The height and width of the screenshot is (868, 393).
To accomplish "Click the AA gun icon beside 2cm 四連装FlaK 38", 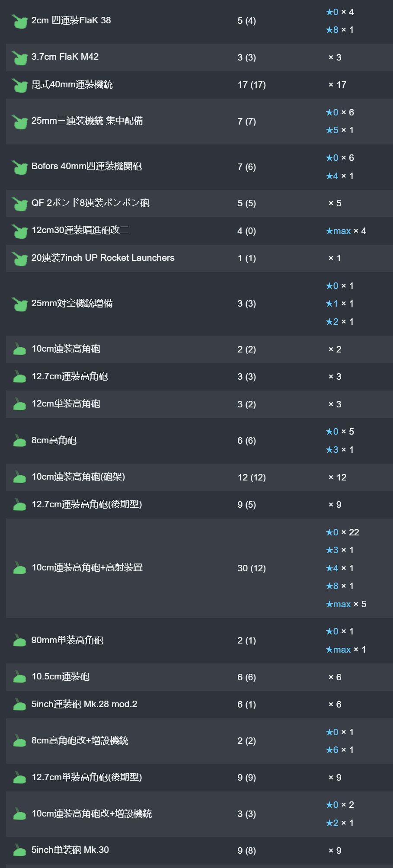I will coord(19,21).
